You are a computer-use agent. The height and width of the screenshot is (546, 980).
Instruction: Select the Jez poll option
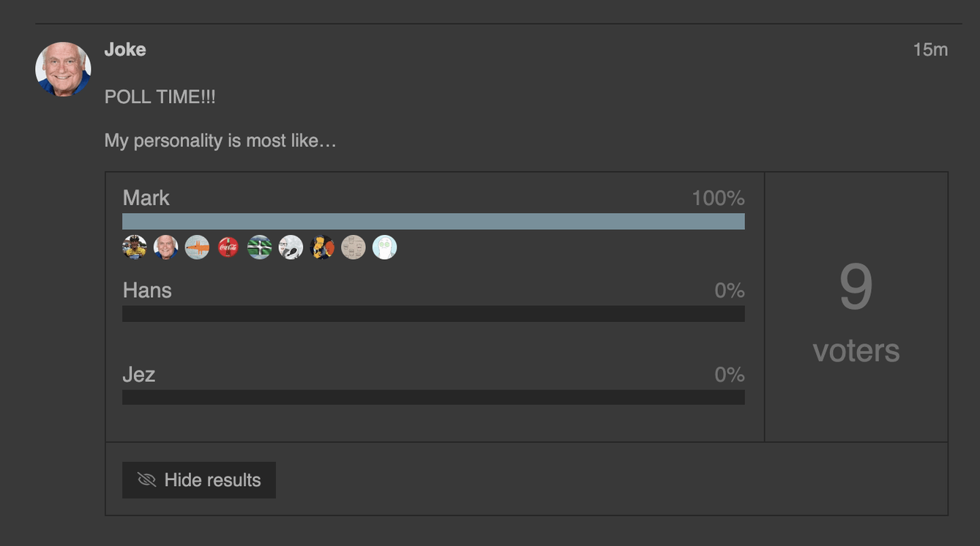click(x=139, y=375)
